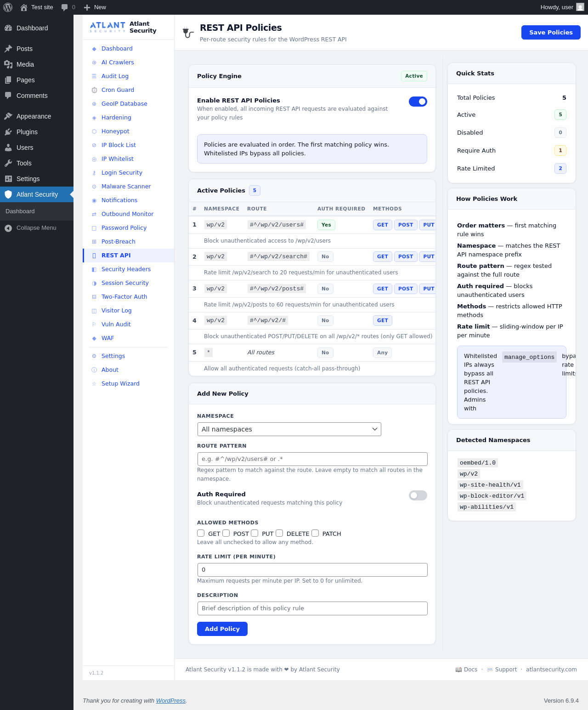This screenshot has height=710, width=588.
Task: Click the Collapse Menu arrow icon
Action: (8, 228)
